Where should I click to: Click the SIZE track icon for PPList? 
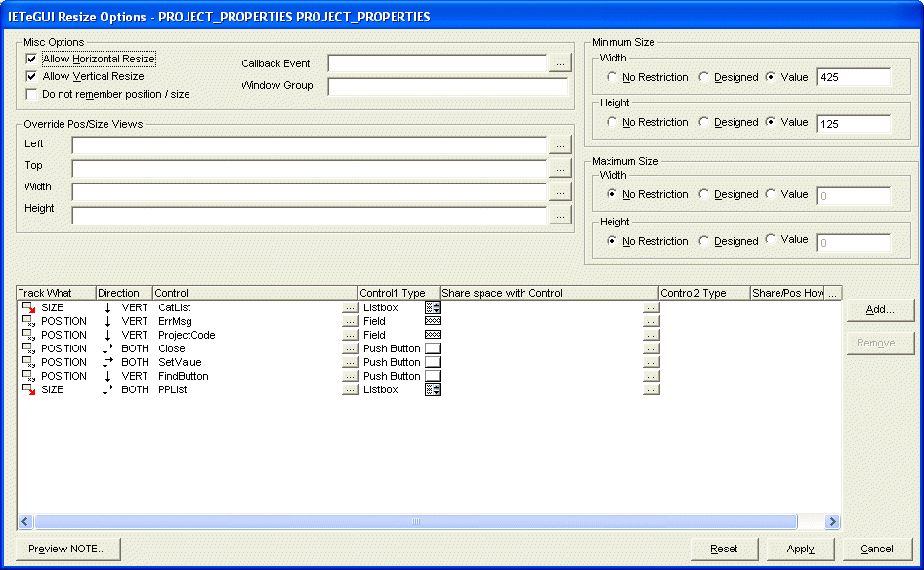click(27, 389)
